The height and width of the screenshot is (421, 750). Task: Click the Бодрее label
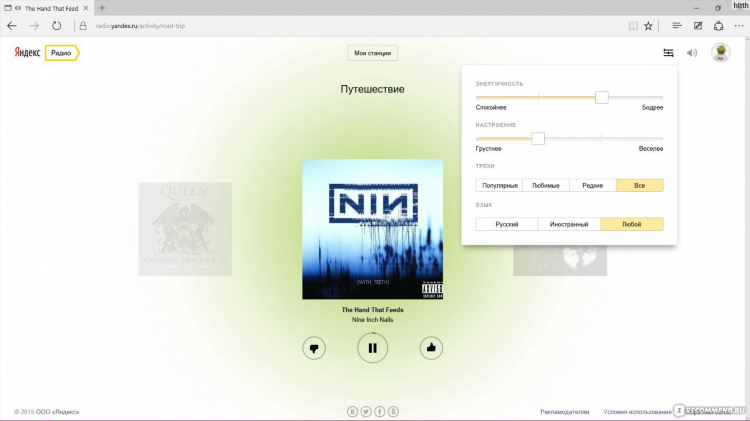(x=652, y=108)
